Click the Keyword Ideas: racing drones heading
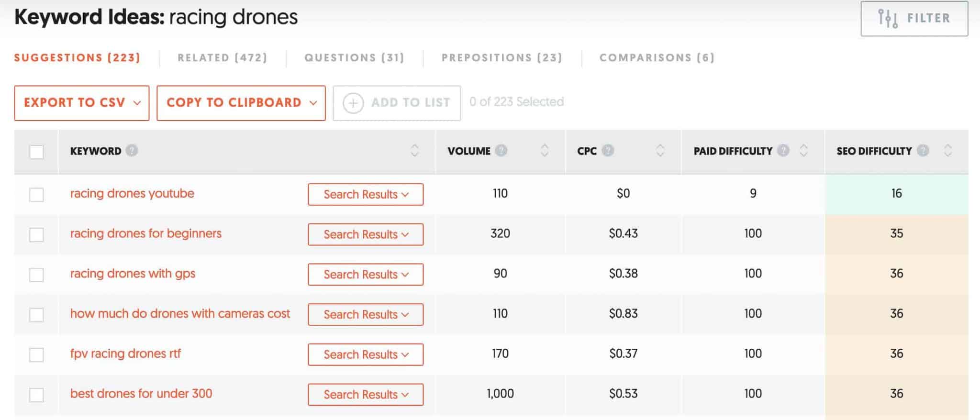This screenshot has height=420, width=980. pos(156,17)
